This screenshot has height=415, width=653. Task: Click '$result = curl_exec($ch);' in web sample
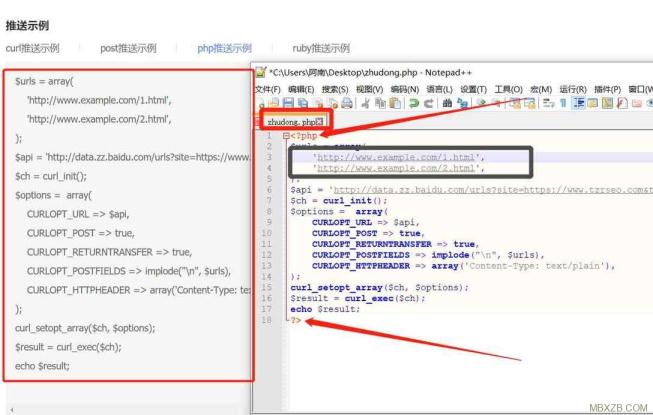coord(68,347)
